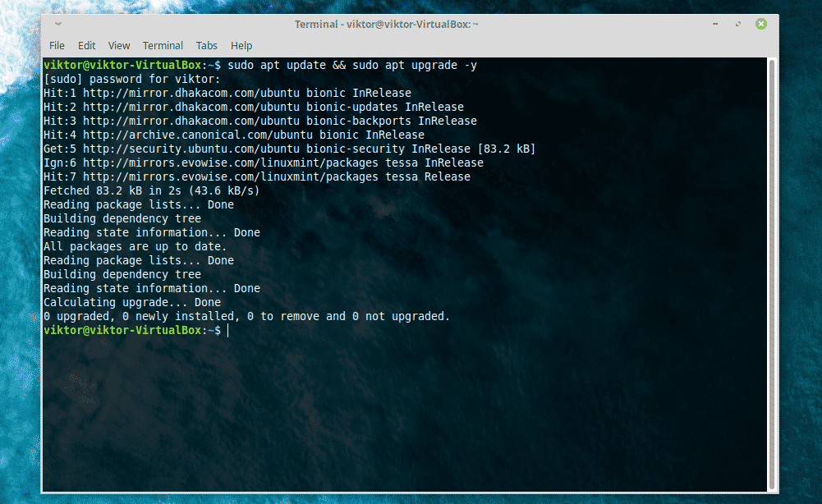
Task: Click 'All packages are up to date.' line
Action: pos(135,246)
